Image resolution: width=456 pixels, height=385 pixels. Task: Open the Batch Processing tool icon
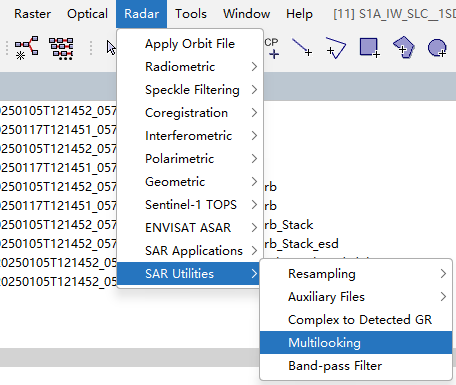pyautogui.click(x=61, y=48)
